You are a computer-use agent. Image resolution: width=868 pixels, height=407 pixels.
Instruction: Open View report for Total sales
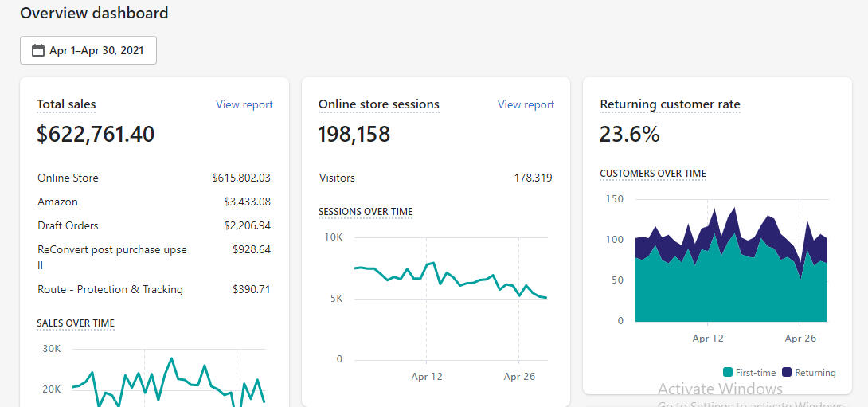[244, 104]
